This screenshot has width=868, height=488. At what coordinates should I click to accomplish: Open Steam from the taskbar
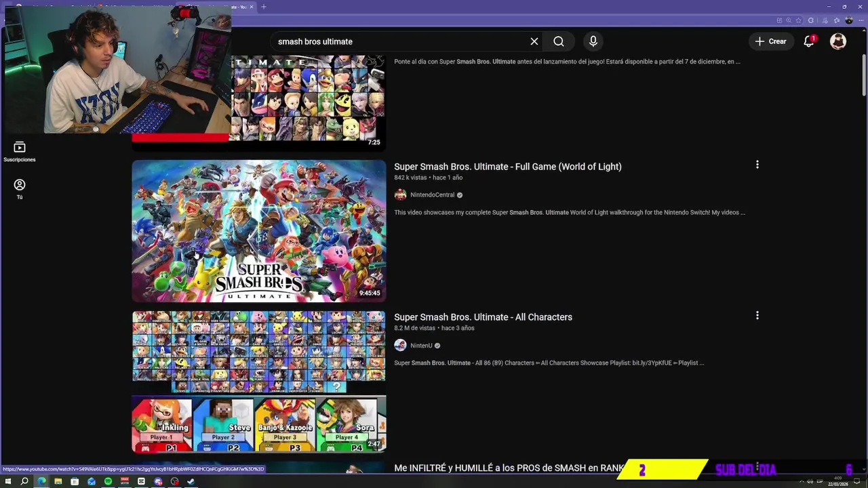click(191, 481)
